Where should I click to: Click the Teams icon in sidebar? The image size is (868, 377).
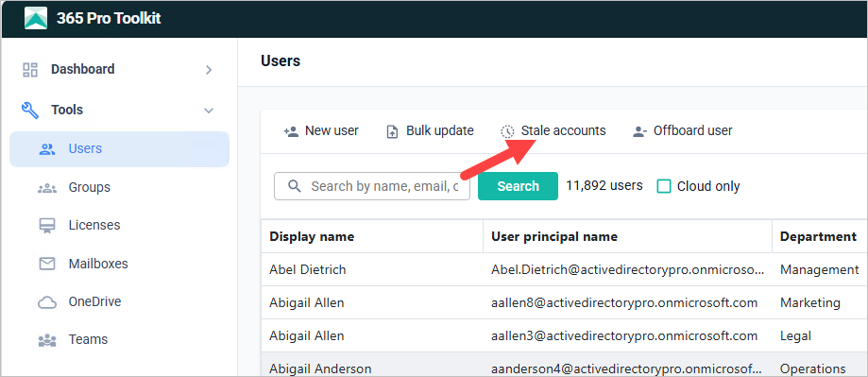point(47,340)
